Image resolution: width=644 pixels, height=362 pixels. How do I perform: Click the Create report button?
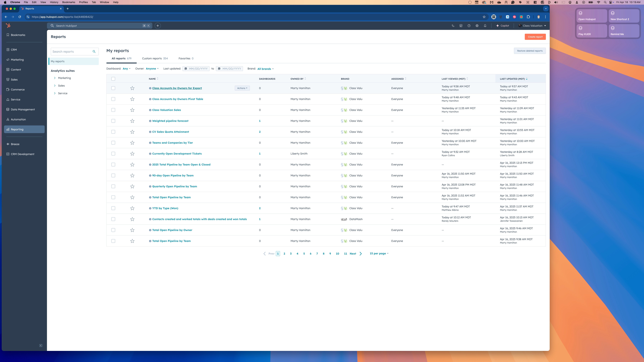(535, 37)
